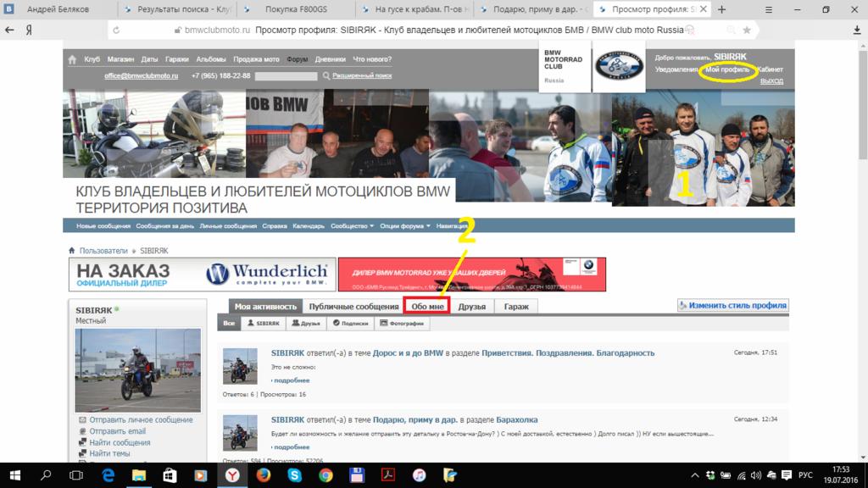Image resolution: width=868 pixels, height=488 pixels.
Task: Click the forum home icon
Action: tap(72, 59)
